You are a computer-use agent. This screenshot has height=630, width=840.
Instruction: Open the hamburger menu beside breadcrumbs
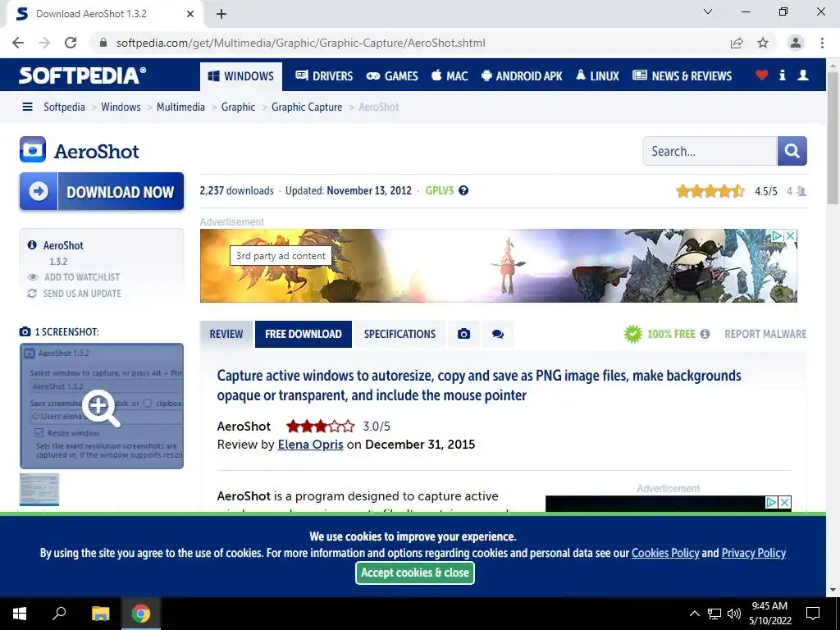[x=27, y=107]
